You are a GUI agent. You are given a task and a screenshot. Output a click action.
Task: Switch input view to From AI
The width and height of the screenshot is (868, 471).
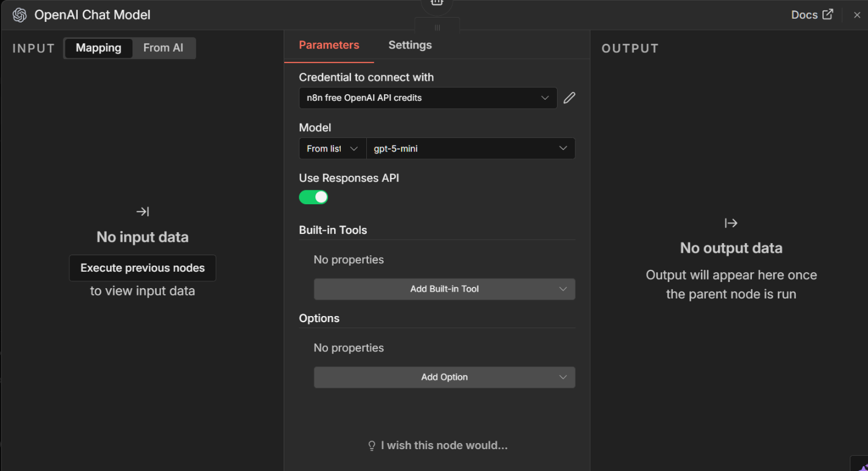point(163,48)
